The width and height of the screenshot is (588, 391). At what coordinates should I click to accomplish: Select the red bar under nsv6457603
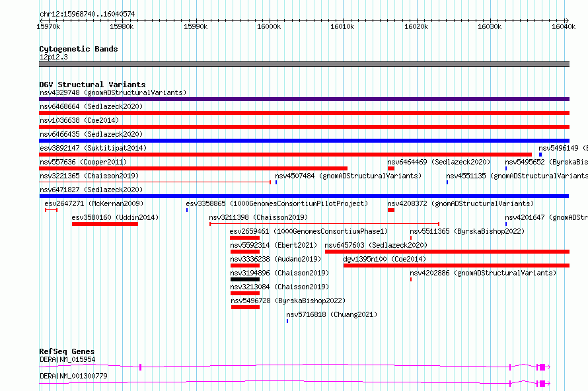pos(447,252)
